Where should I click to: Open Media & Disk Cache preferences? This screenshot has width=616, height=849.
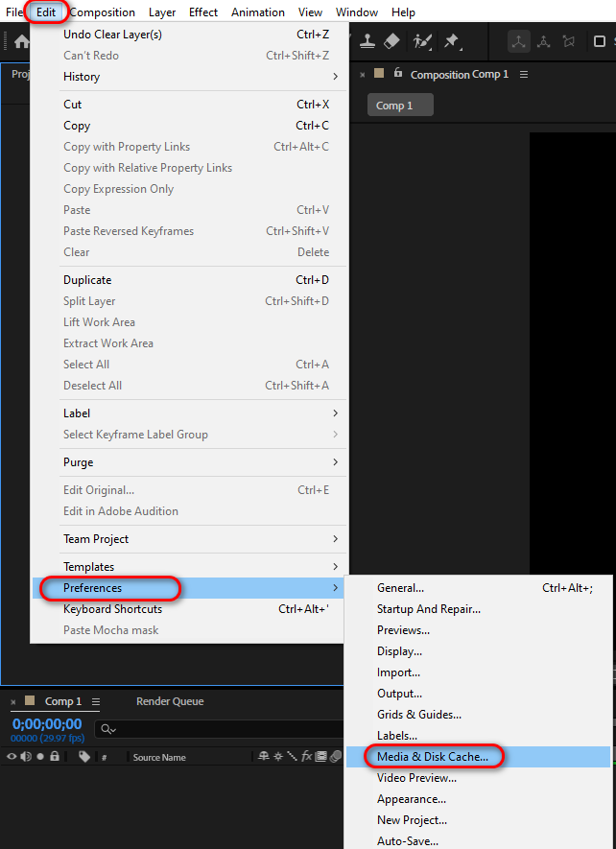pos(479,757)
